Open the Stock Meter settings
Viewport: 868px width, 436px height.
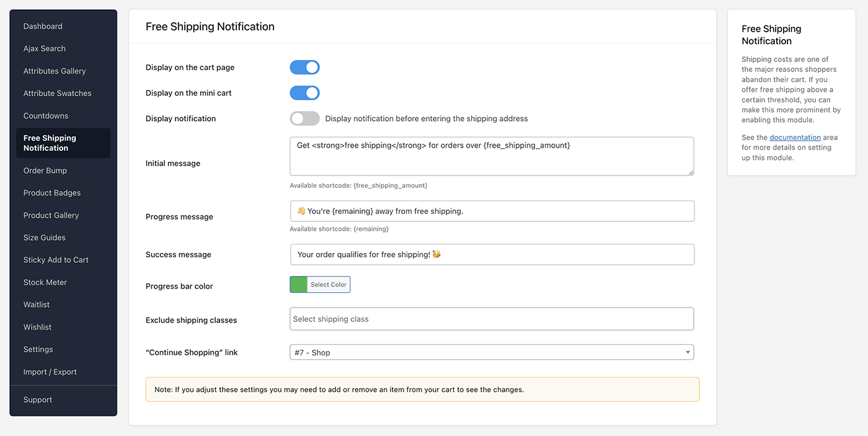[x=45, y=282]
